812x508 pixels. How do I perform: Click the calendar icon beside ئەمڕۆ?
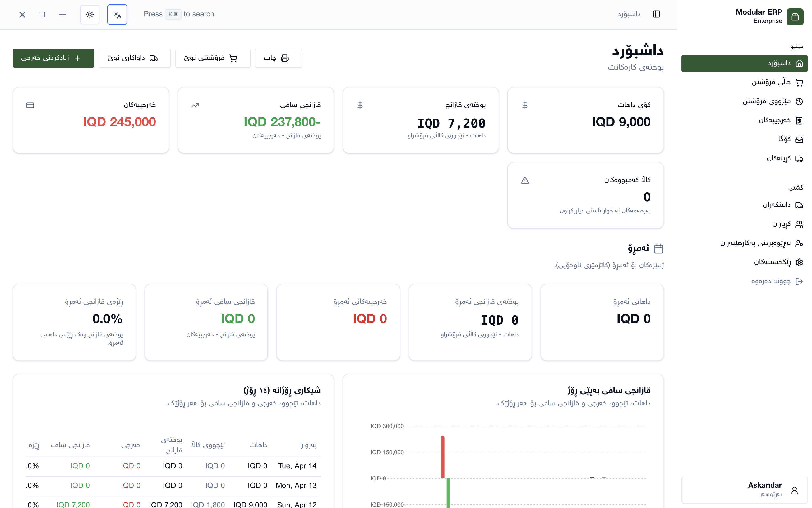pos(658,249)
